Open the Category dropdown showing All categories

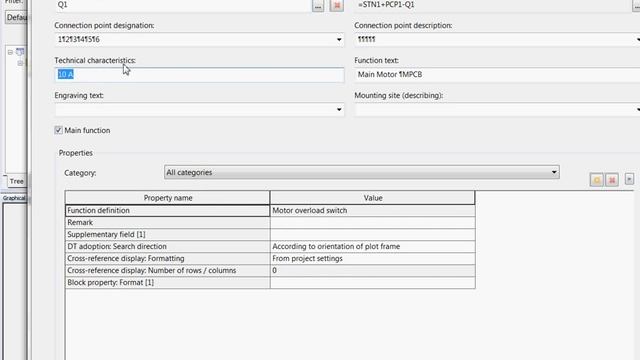click(362, 172)
